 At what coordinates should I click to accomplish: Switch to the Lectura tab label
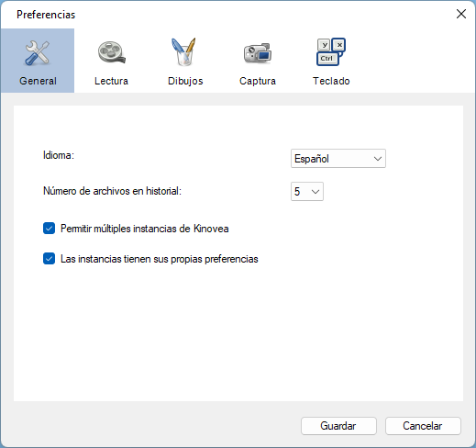(111, 81)
